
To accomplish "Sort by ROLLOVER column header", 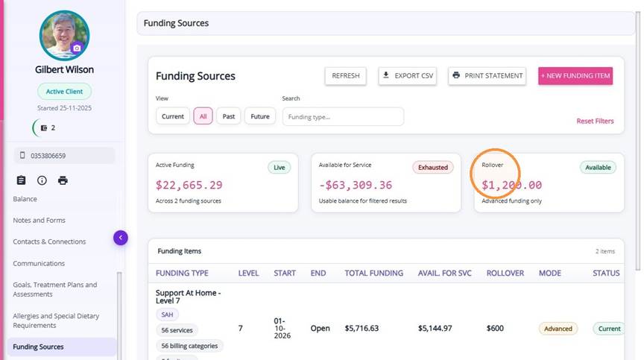I will [x=505, y=273].
